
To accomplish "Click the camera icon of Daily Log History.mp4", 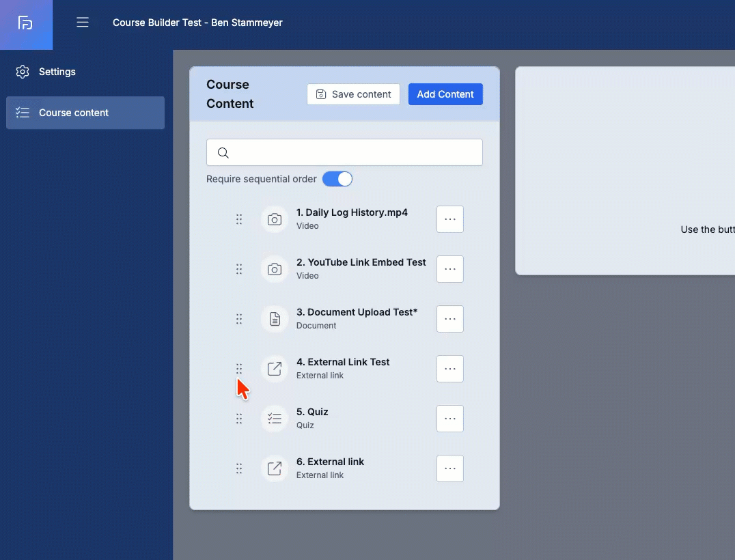I will point(275,219).
